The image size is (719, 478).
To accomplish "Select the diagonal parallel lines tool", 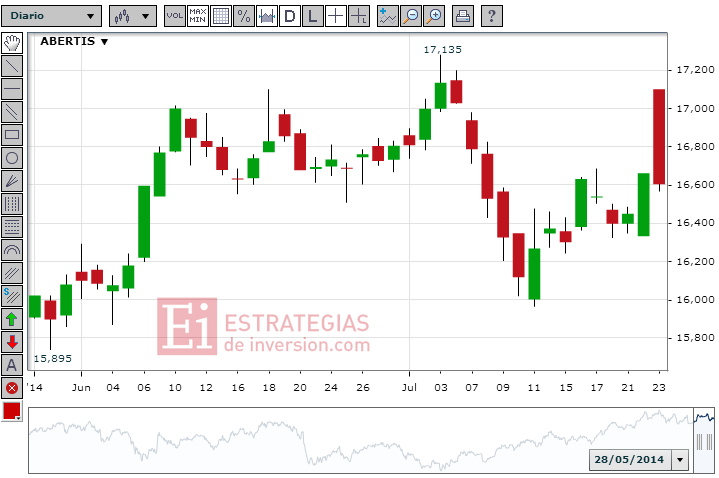I will click(12, 273).
